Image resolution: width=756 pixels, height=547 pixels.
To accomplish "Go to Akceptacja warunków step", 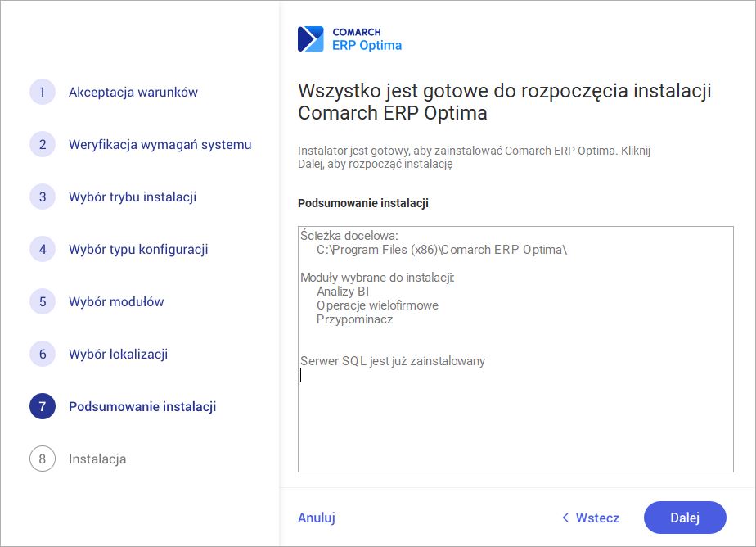I will (133, 93).
